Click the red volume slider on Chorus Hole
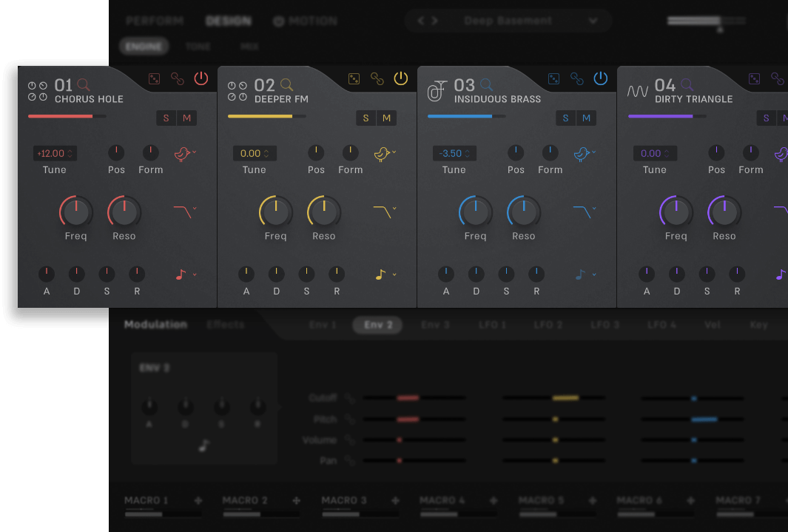The height and width of the screenshot is (532, 788). tap(67, 116)
